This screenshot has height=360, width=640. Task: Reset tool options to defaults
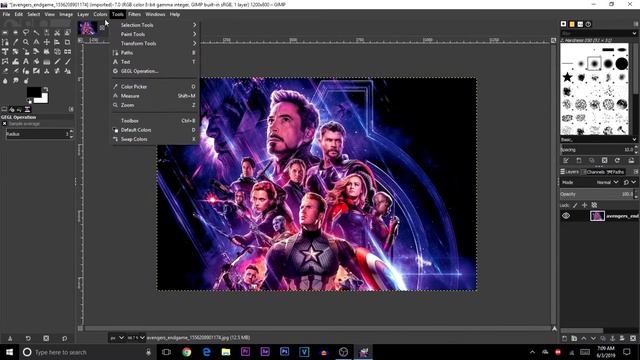coord(64,338)
